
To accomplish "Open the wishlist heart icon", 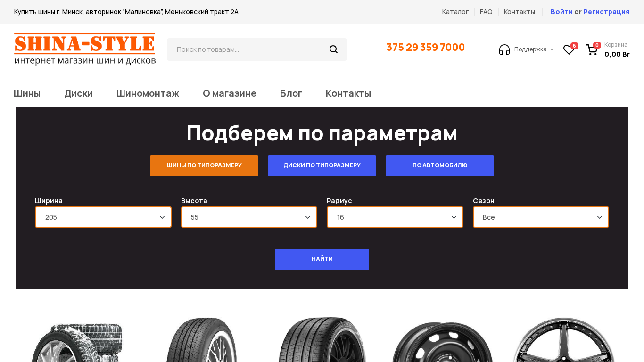I will [x=569, y=49].
